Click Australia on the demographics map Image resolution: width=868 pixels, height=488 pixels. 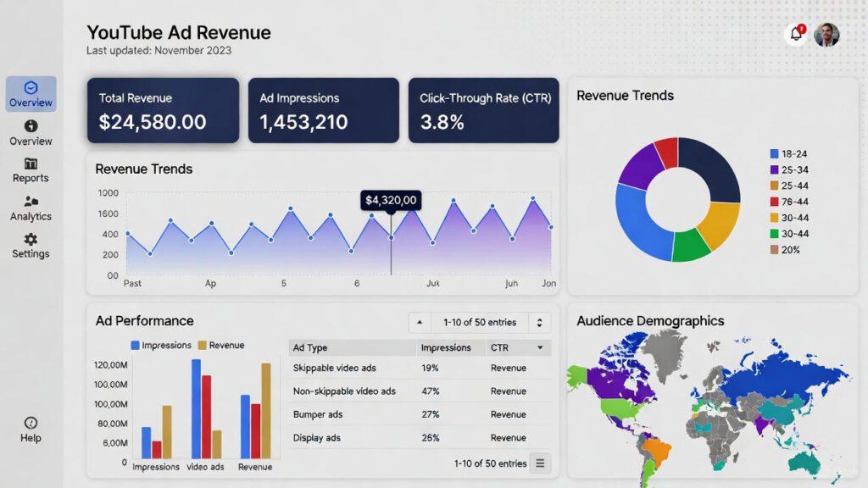(x=805, y=463)
